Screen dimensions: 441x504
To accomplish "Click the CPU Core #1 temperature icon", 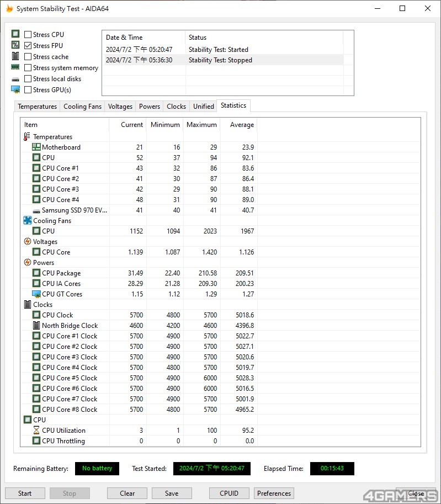I will tap(36, 168).
